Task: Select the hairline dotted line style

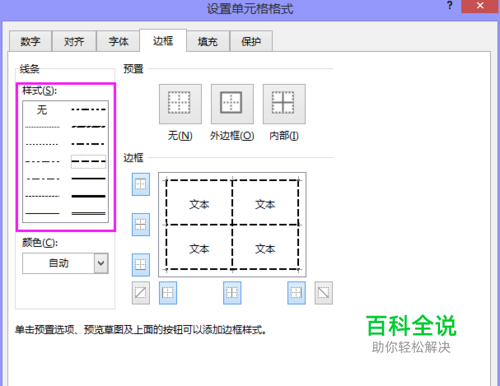Action: 42,127
